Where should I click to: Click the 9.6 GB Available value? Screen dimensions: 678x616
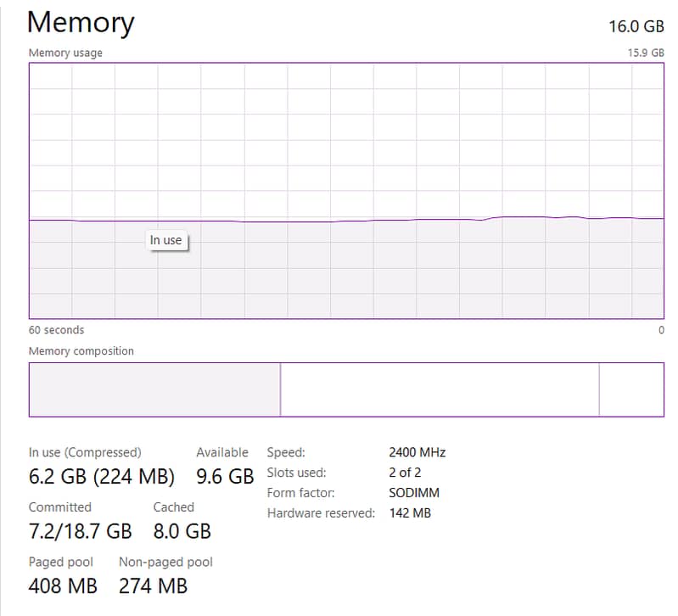pyautogui.click(x=224, y=477)
